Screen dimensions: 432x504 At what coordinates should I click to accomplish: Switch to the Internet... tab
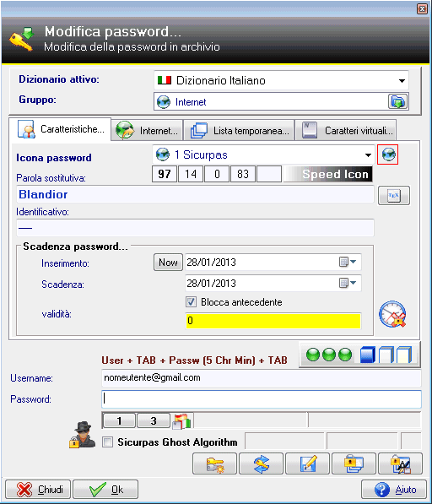click(147, 131)
